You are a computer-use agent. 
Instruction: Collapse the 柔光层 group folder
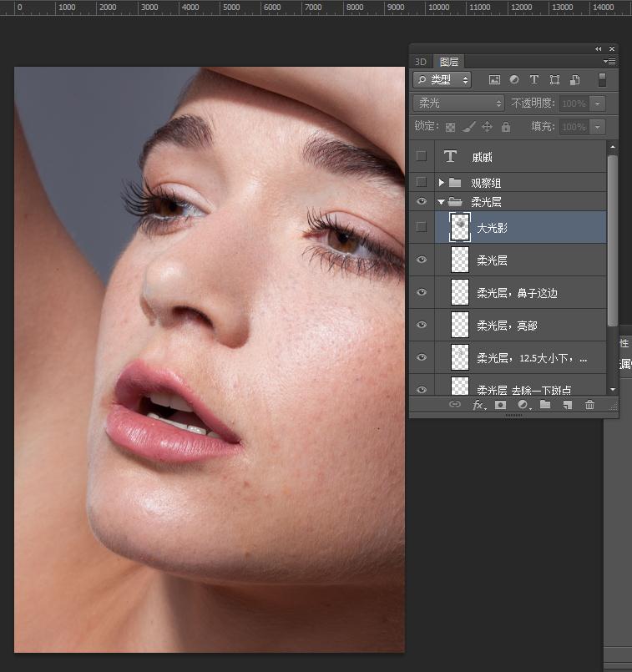tap(441, 202)
